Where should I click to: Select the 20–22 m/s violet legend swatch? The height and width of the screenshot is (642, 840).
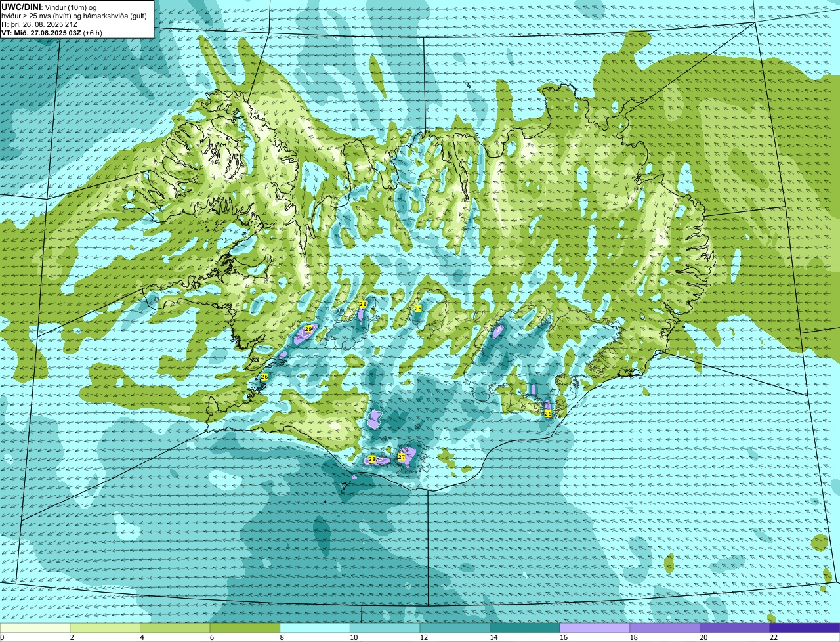pyautogui.click(x=735, y=628)
